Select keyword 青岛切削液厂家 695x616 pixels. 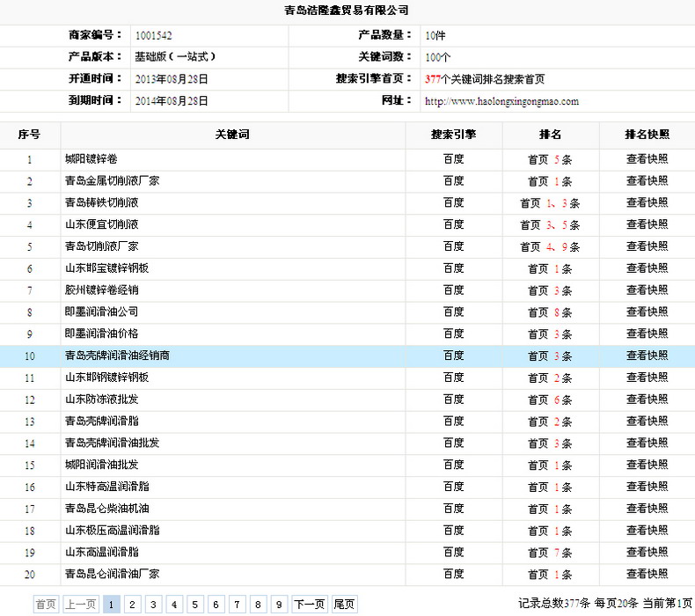(x=101, y=246)
